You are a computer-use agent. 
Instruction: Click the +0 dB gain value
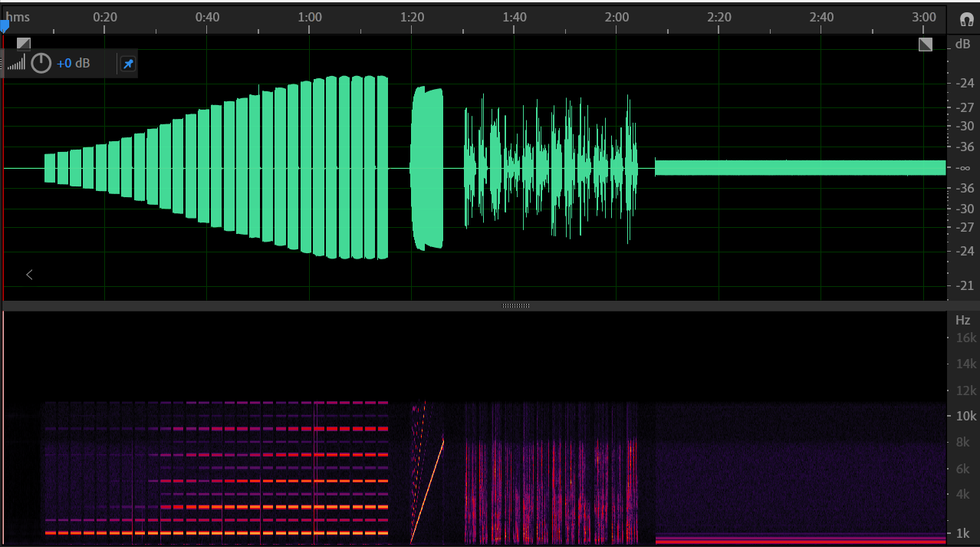click(x=73, y=63)
